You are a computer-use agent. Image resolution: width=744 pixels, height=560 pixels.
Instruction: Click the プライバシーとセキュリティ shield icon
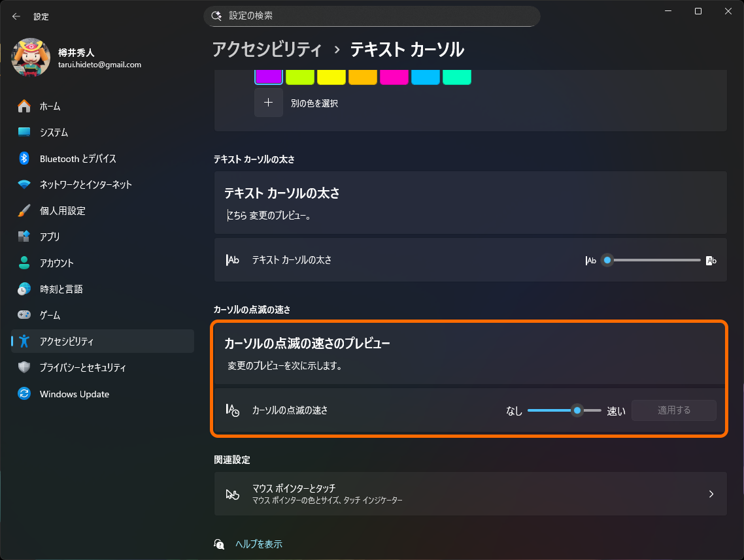click(x=24, y=367)
